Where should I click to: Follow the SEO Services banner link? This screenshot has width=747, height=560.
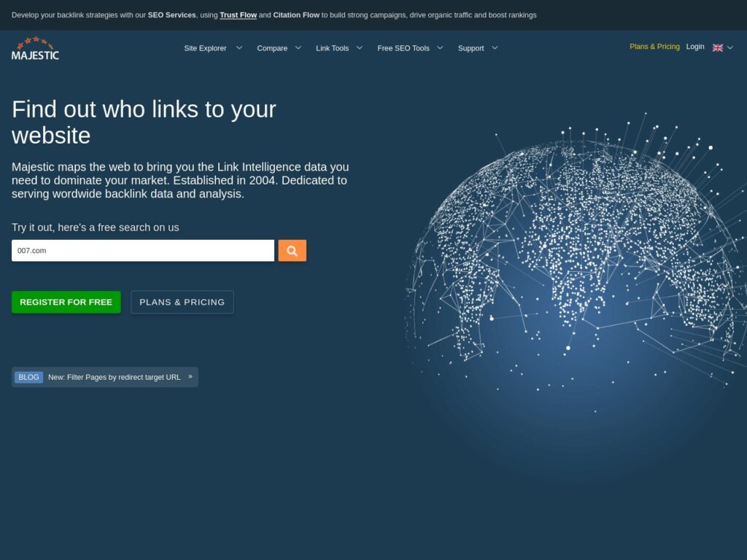(171, 15)
